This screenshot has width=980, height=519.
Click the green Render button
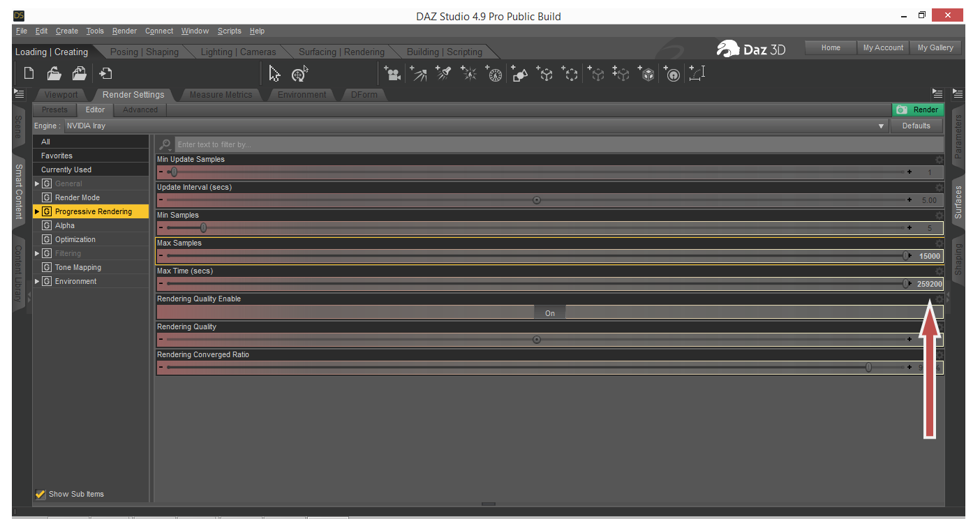[x=918, y=110]
